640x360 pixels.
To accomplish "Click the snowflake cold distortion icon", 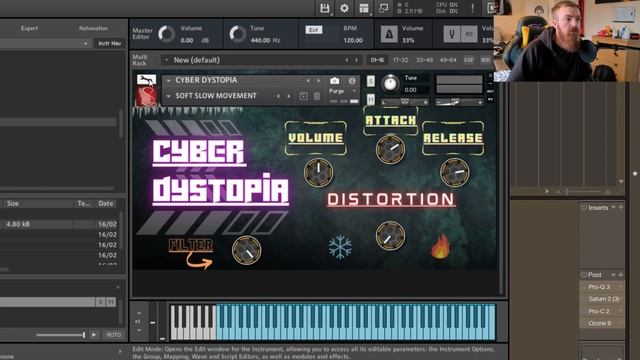I will coord(340,247).
